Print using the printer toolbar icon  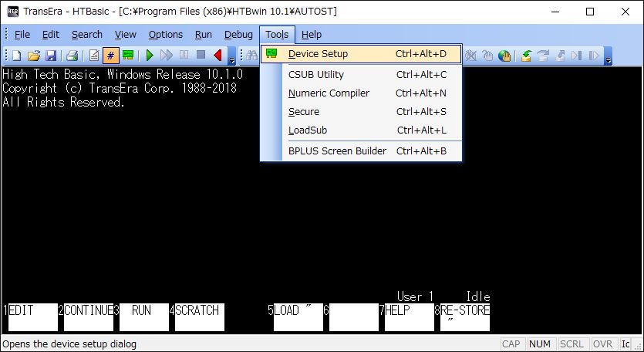point(72,55)
